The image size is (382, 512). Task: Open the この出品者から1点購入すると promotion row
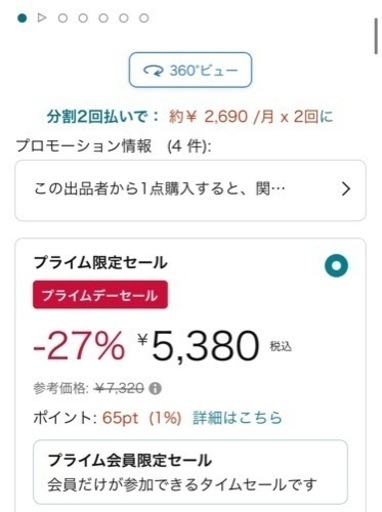point(190,190)
